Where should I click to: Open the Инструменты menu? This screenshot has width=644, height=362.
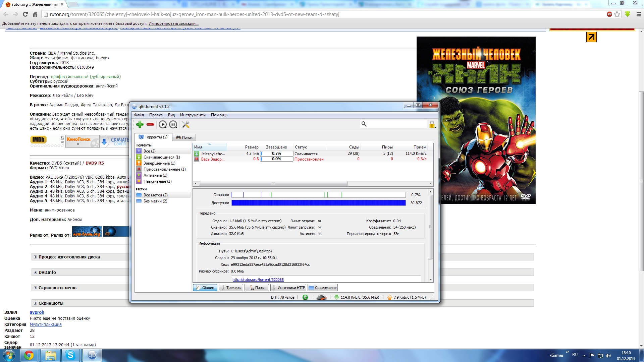(193, 115)
